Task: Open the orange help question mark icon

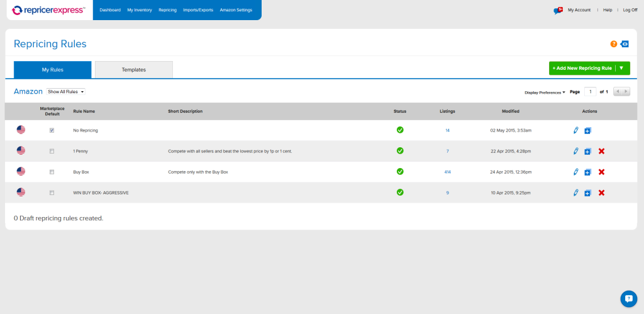Action: point(614,44)
